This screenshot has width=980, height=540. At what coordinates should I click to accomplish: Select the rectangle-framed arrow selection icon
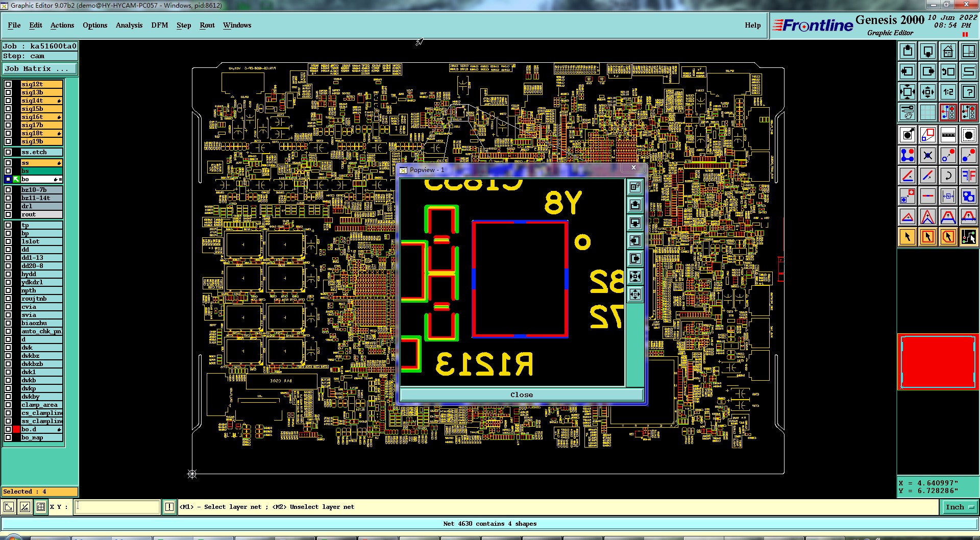[928, 237]
